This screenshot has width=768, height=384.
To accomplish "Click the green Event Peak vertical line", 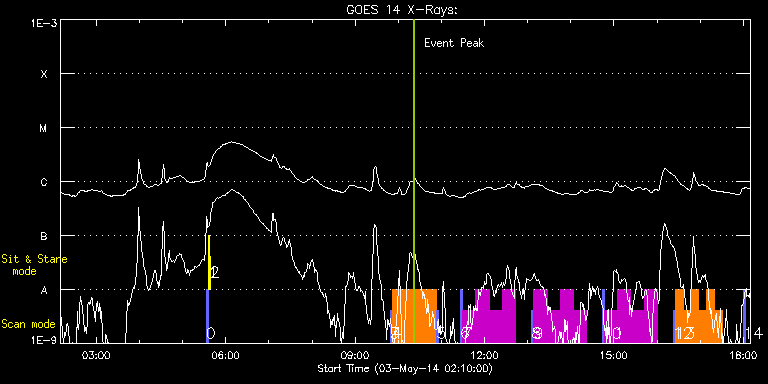I will (414, 181).
